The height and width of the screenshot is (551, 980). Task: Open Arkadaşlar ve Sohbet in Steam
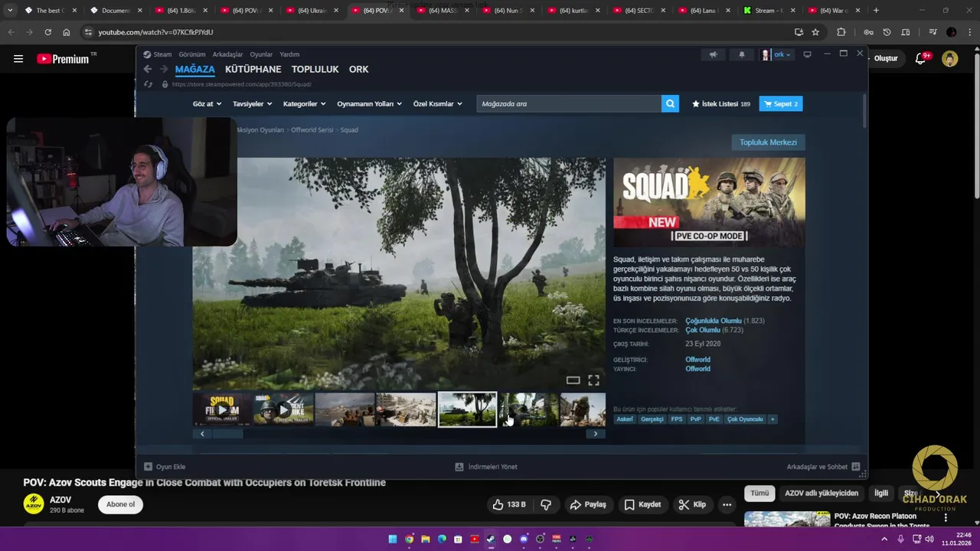tap(823, 467)
